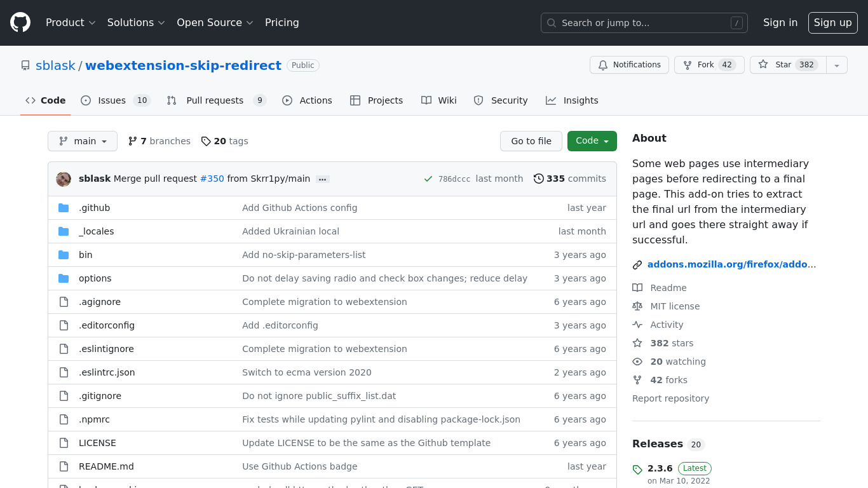The image size is (868, 488).
Task: Click the Sign up button
Action: point(833,23)
